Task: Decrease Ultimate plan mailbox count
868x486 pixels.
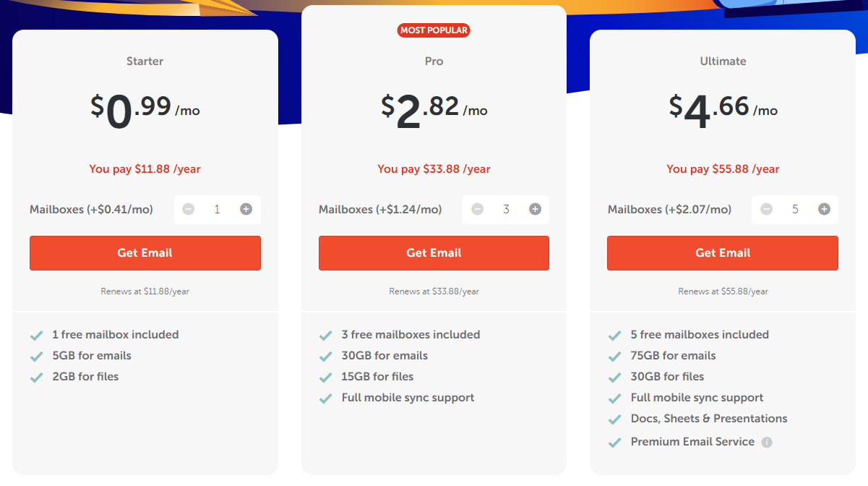Action: 766,209
